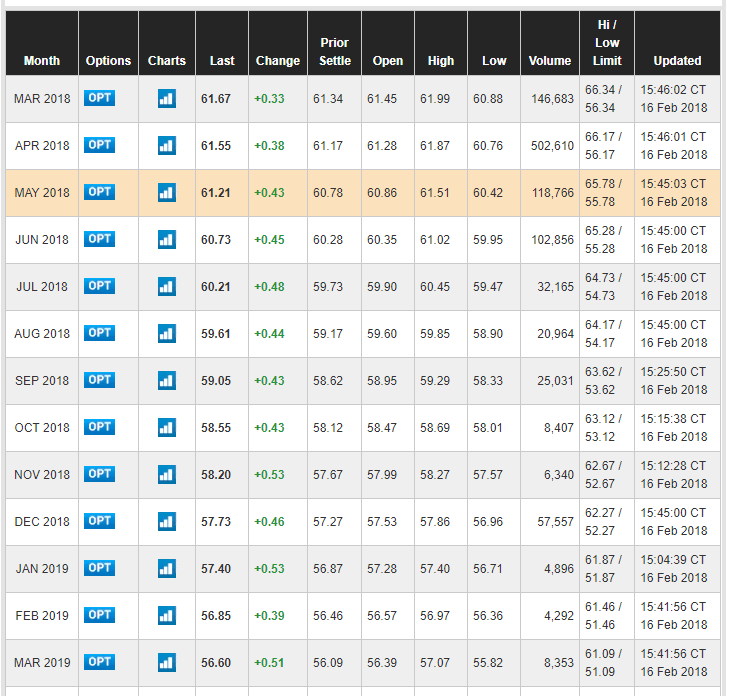Select the highlighted MAY 2018 month cell
Screen dimensions: 731x696
tap(42, 193)
